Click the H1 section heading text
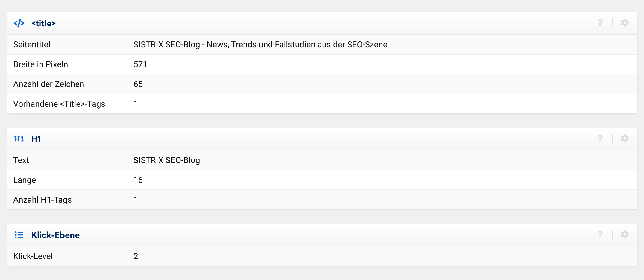This screenshot has height=280, width=644. point(36,139)
